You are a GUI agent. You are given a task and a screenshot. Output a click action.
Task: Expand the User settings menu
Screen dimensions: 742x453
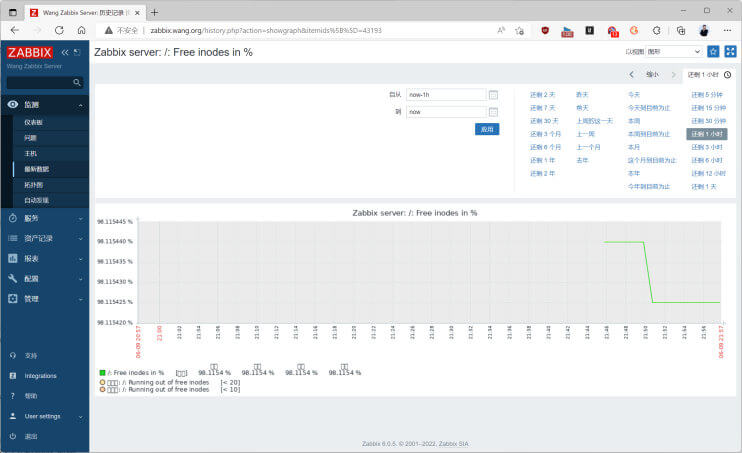coord(80,417)
